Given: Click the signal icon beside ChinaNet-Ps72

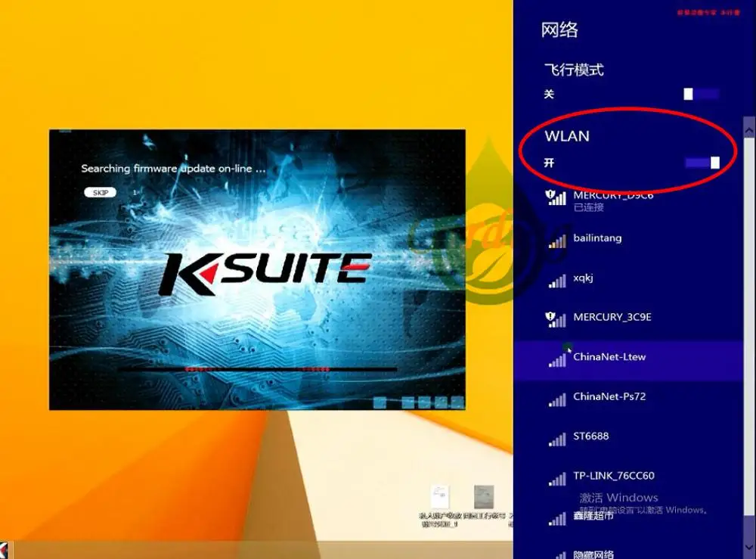Looking at the screenshot, I should 557,399.
